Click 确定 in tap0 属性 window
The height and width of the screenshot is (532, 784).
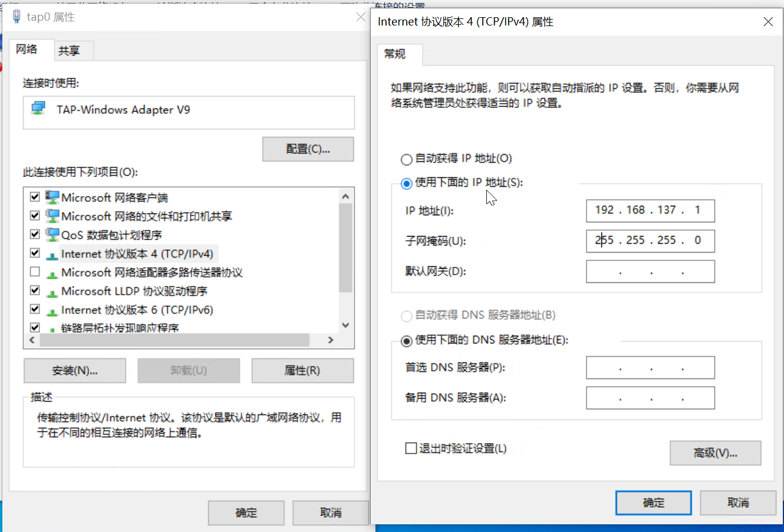tap(246, 513)
